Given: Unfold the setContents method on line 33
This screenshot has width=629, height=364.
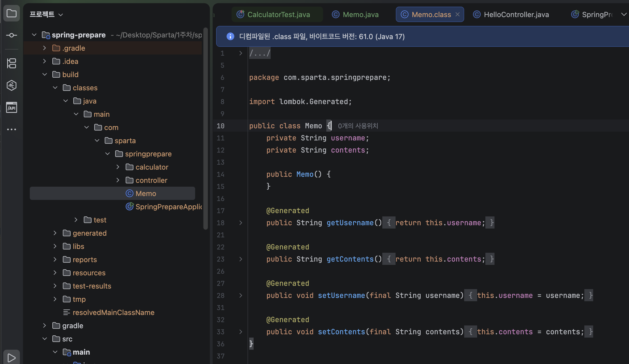Looking at the screenshot, I should tap(241, 332).
